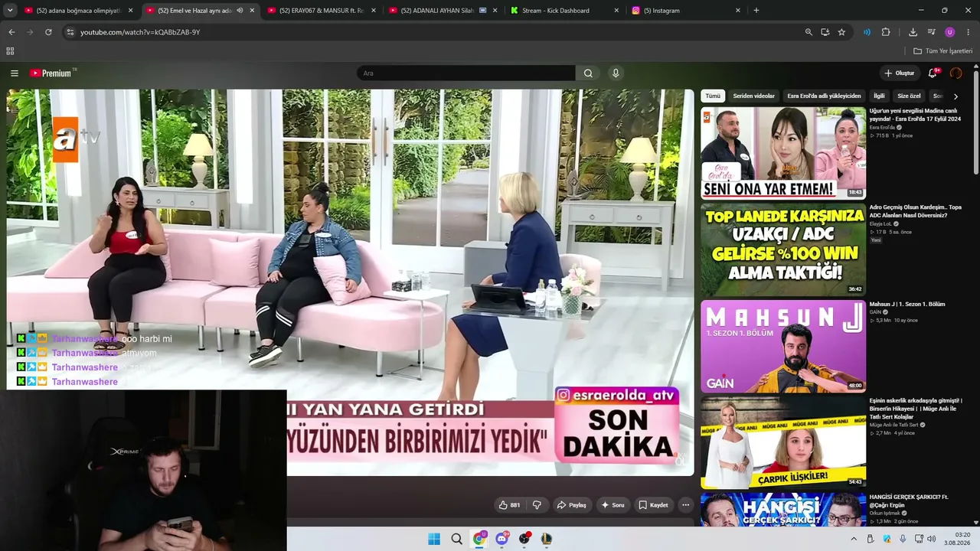Click the Kaydet save button

(653, 505)
